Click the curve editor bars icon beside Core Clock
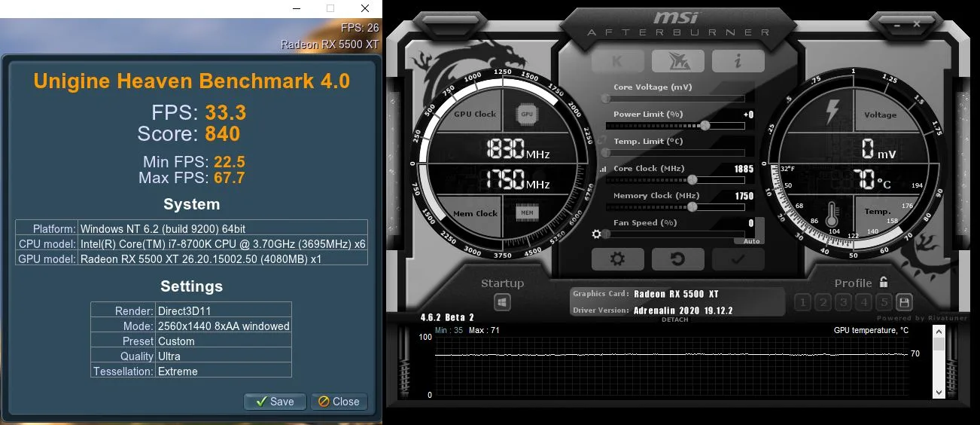Image resolution: width=980 pixels, height=425 pixels. tap(603, 170)
